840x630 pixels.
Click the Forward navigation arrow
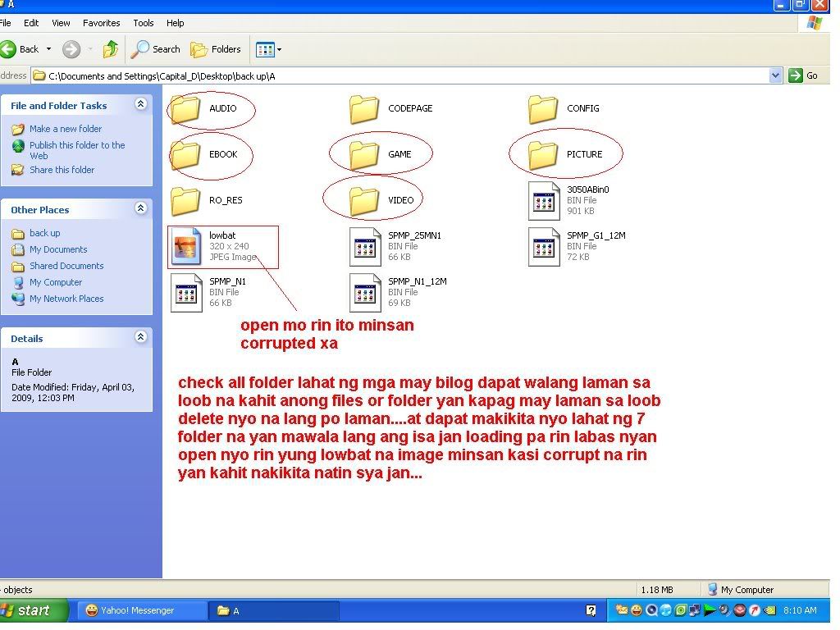[71, 50]
